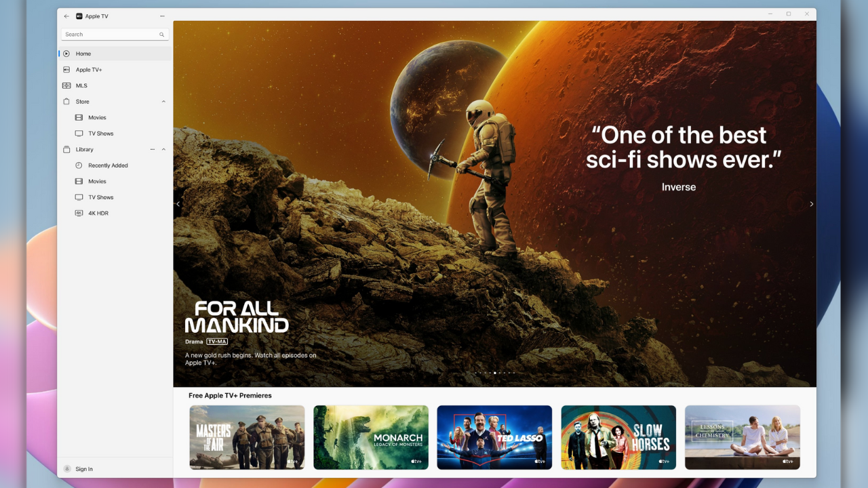Click the TV-MA rating badge
The width and height of the screenshot is (868, 488).
217,342
